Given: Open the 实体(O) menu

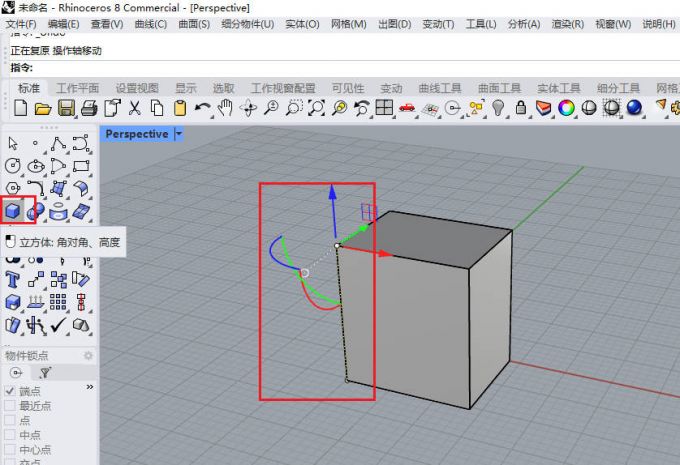Looking at the screenshot, I should click(x=302, y=24).
